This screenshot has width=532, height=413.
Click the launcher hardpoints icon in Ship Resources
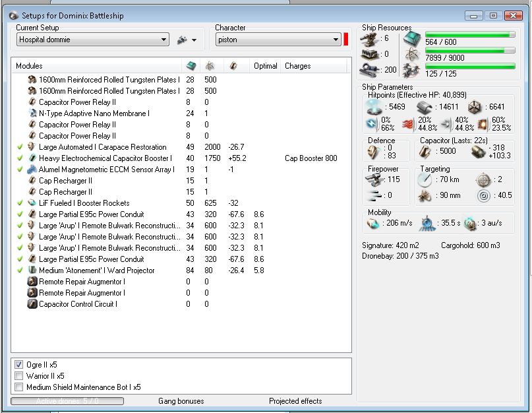tap(370, 54)
